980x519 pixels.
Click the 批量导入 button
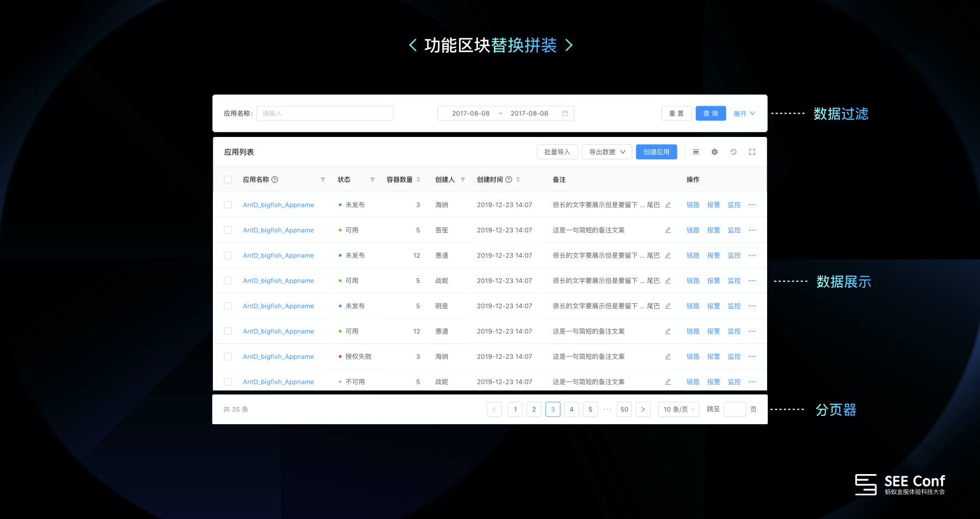tap(558, 152)
